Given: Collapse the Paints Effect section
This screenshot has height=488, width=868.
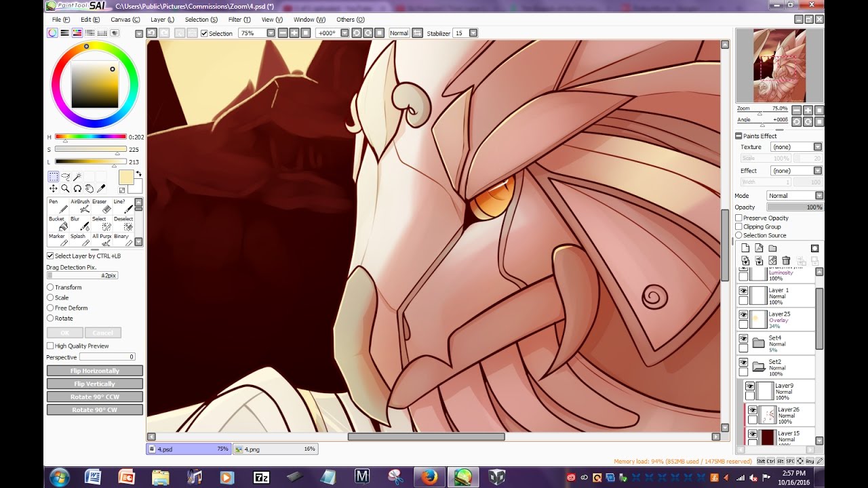Looking at the screenshot, I should pos(739,136).
